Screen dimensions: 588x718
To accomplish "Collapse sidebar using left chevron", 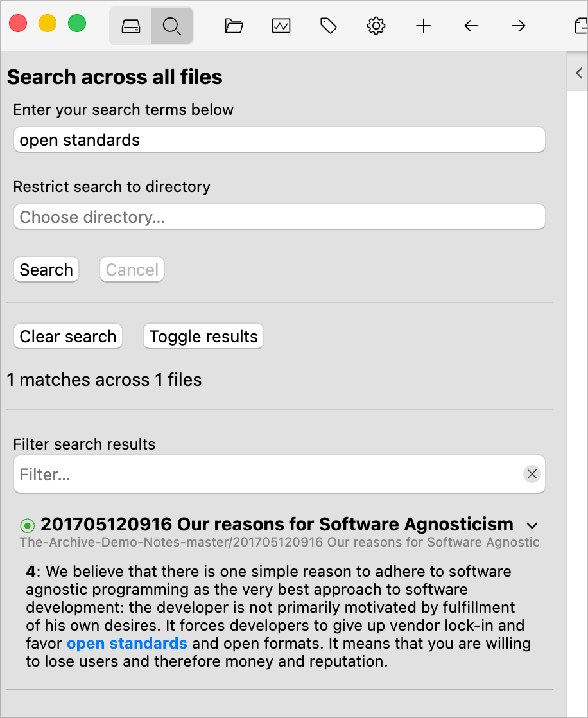I will pos(578,73).
